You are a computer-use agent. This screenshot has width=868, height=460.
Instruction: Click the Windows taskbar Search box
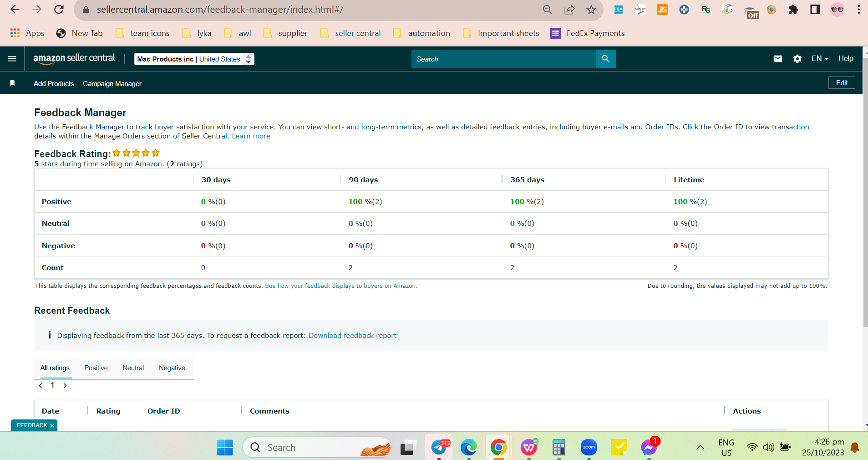317,448
